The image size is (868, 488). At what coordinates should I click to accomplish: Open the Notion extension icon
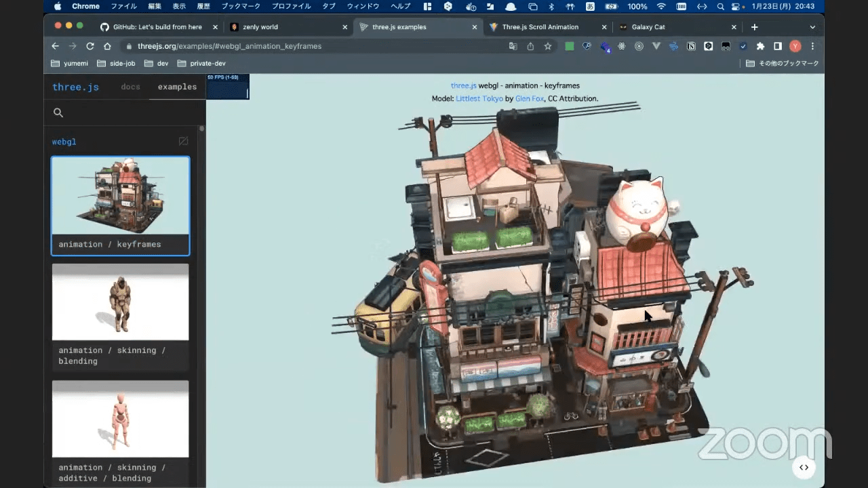pyautogui.click(x=691, y=46)
